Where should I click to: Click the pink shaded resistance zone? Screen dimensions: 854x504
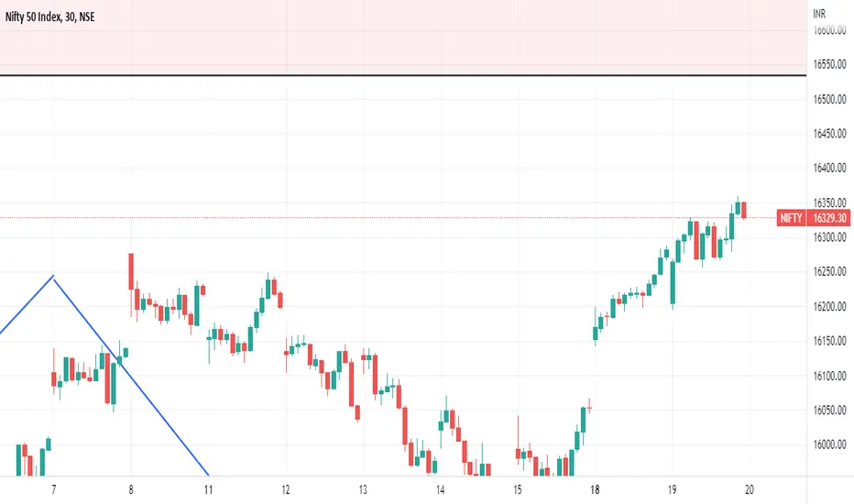[403, 37]
